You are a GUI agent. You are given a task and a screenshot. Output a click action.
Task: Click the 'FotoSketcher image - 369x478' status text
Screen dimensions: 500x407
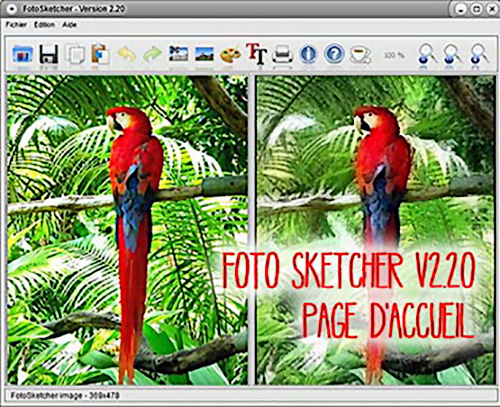coord(65,396)
